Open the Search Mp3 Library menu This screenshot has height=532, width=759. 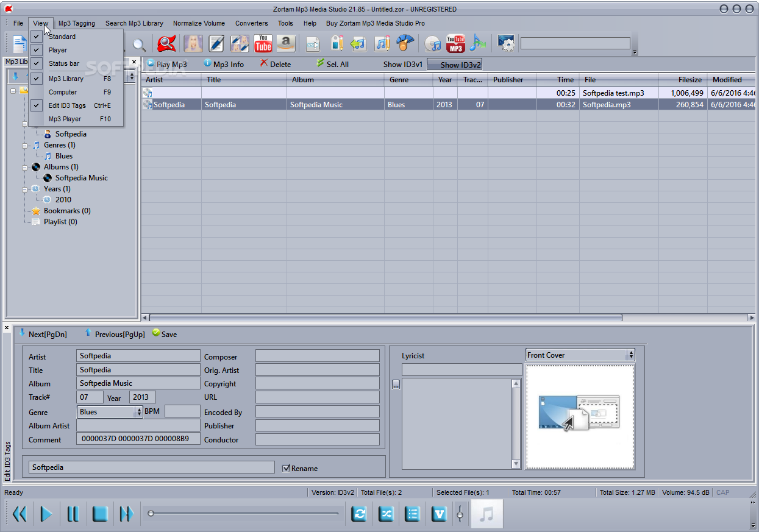[134, 23]
